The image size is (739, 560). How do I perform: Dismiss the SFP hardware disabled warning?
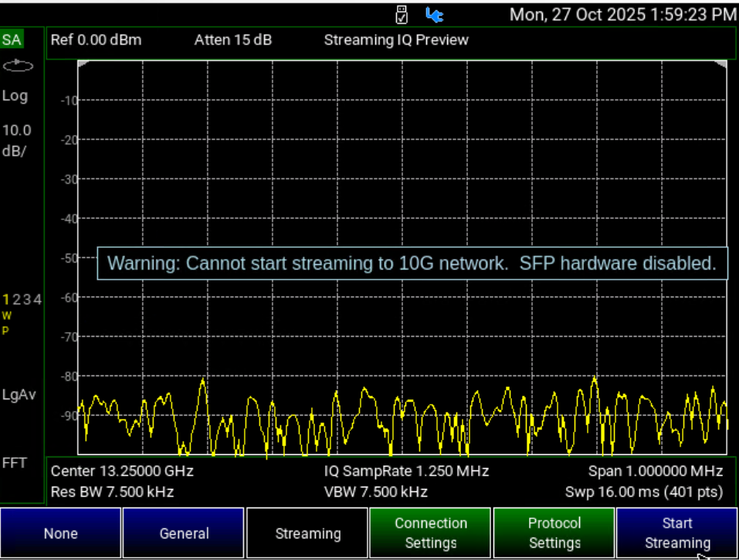[412, 263]
